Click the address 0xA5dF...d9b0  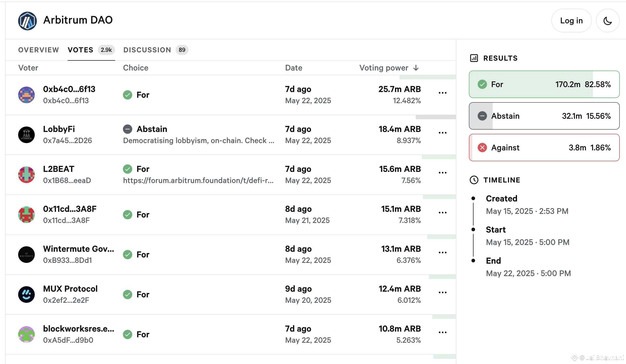coord(68,340)
